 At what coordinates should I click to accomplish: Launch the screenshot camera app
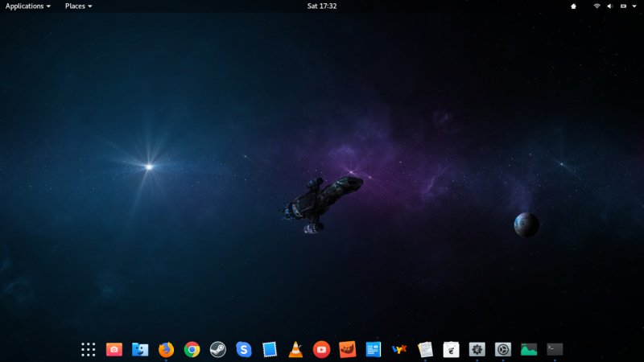pyautogui.click(x=114, y=349)
